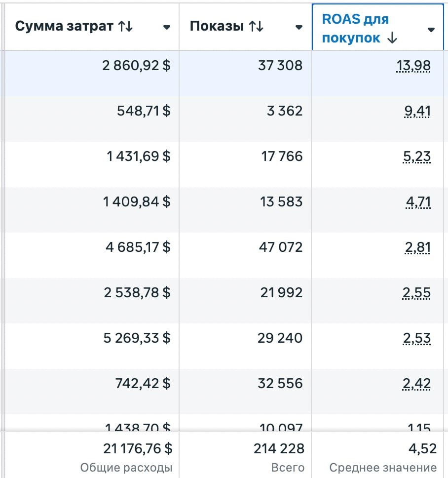Select the Показы column header label
The width and height of the screenshot is (448, 478).
217,27
